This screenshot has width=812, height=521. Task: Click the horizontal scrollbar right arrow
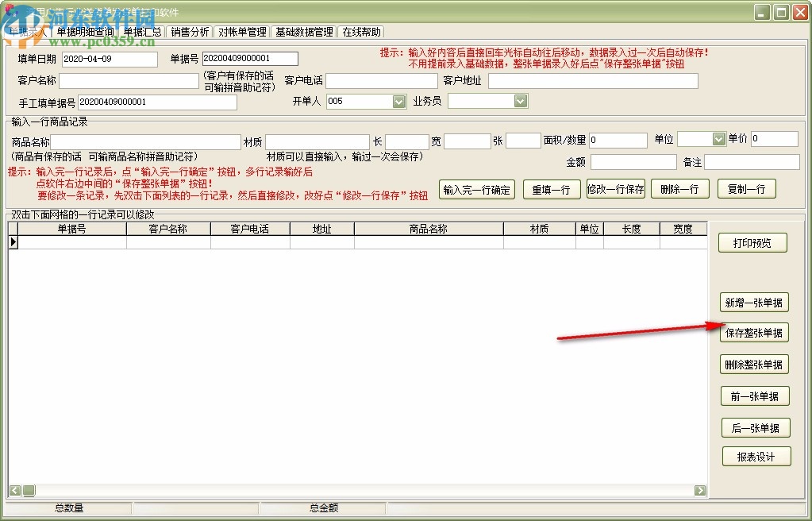[x=700, y=490]
